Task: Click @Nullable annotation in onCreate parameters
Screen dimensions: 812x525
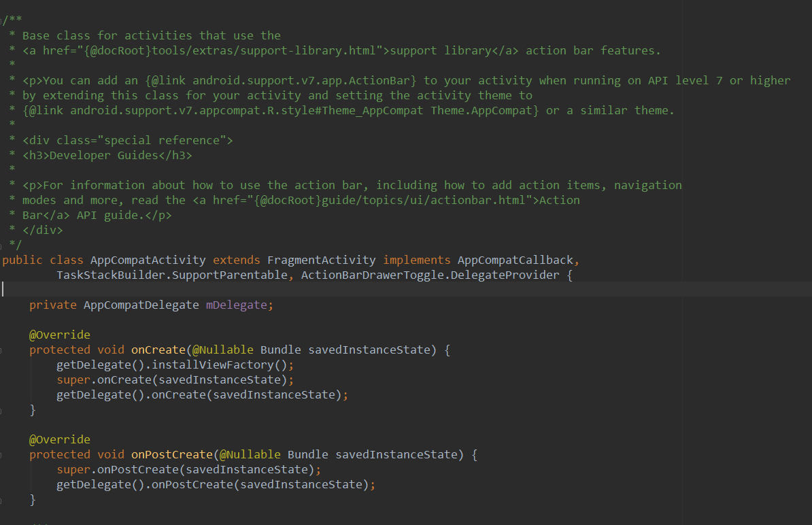Action: [x=222, y=350]
